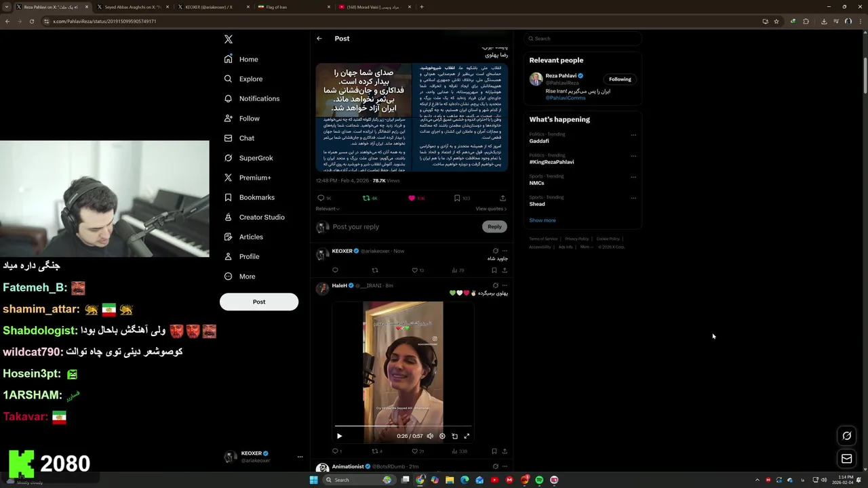Open Windows Start menu
Screen dimensions: 868x488
[313, 480]
